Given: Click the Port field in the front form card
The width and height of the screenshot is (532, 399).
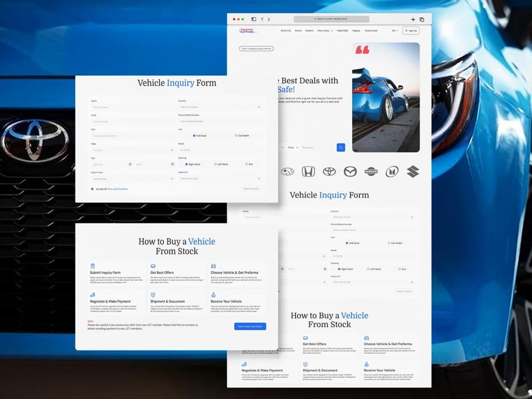Looking at the screenshot, I should (132, 136).
